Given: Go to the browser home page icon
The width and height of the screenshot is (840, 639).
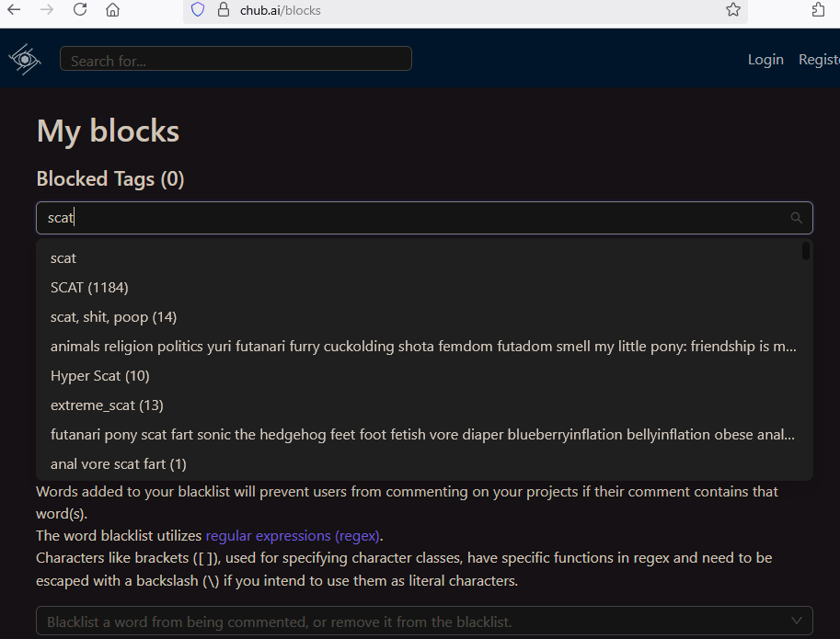Looking at the screenshot, I should click(112, 9).
